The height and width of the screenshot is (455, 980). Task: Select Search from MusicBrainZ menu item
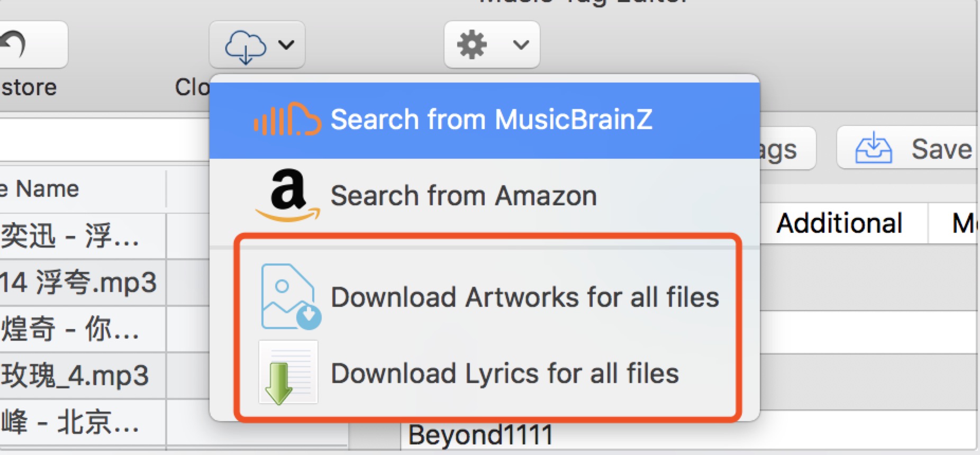click(485, 120)
